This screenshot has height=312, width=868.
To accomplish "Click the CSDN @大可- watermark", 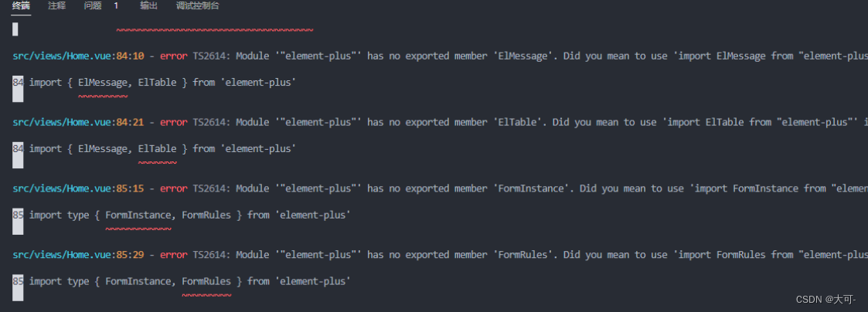I will [x=826, y=300].
